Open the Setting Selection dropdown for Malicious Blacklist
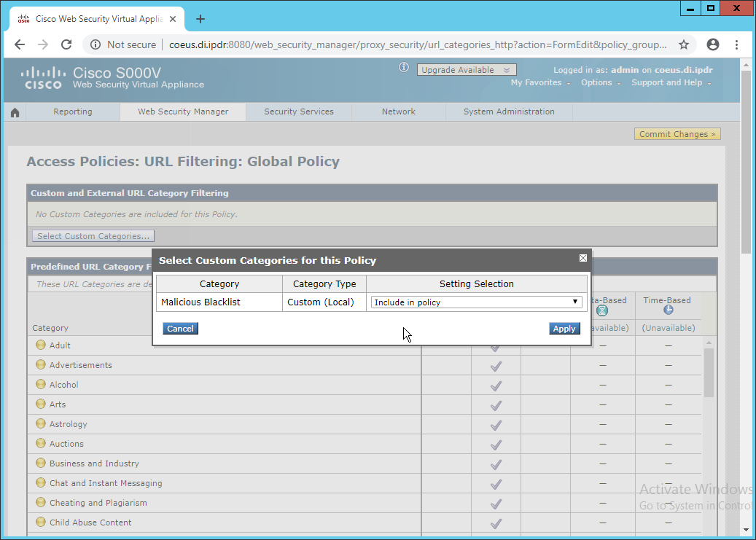This screenshot has height=540, width=756. click(x=476, y=302)
